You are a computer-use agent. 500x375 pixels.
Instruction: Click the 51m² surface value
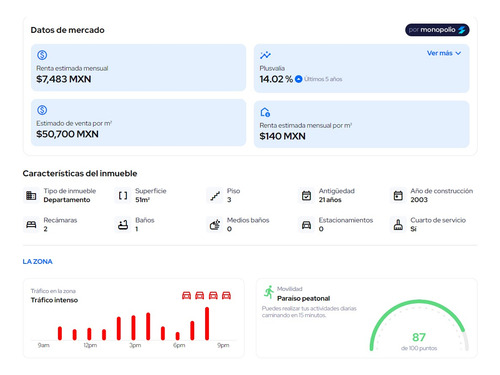click(x=142, y=200)
